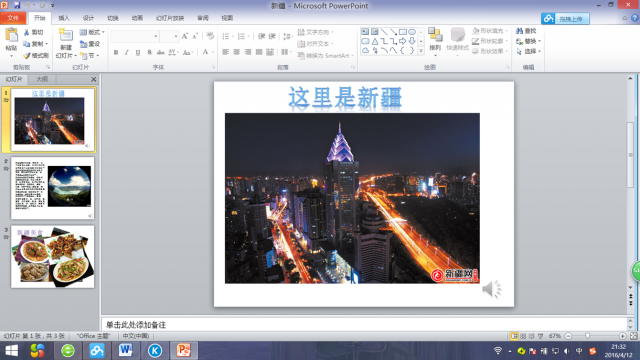Switch to Slide Sorter view in the status bar
The width and height of the screenshot is (640, 360).
coord(523,336)
